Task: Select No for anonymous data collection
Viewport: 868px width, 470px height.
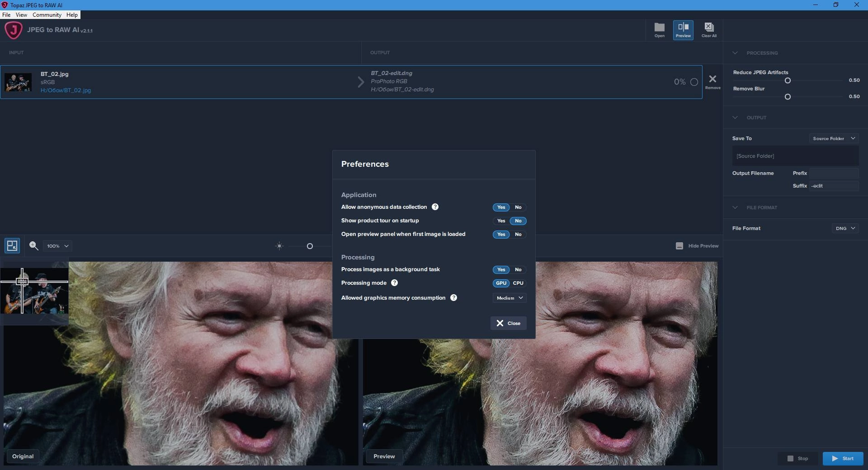Action: (518, 207)
